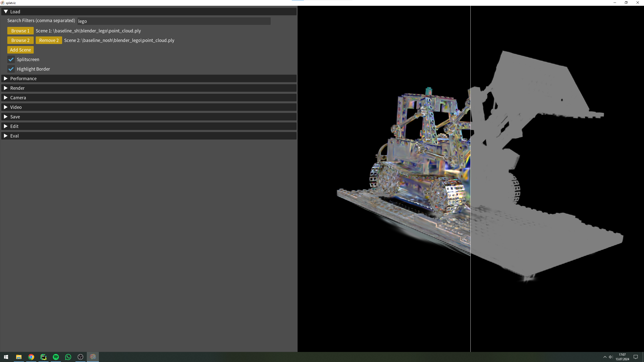Open Google Chrome from the taskbar
The width and height of the screenshot is (644, 362).
(31, 357)
